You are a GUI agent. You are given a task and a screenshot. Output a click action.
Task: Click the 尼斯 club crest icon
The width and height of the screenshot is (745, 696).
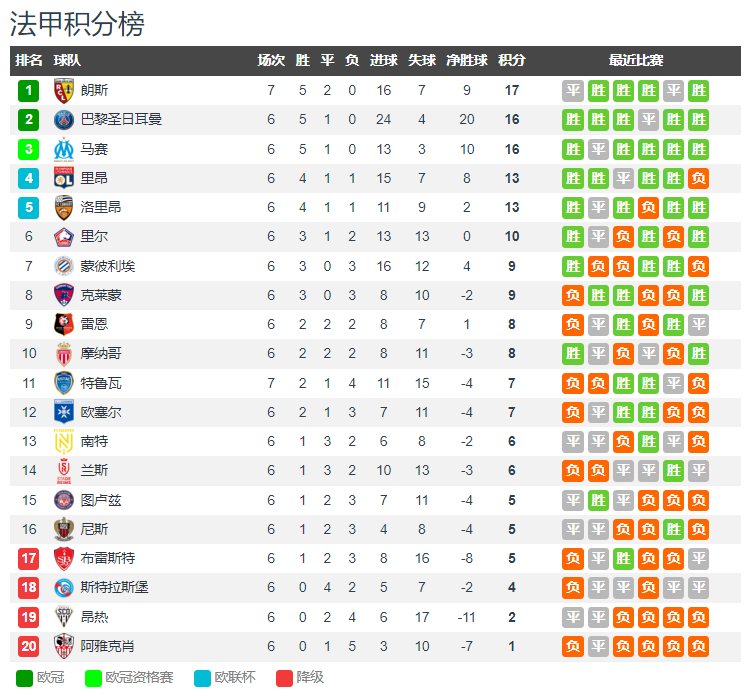click(64, 529)
